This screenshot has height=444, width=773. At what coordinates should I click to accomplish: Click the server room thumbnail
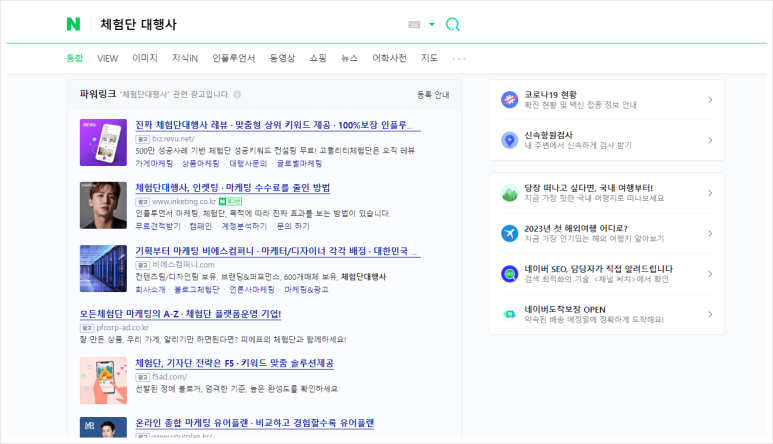[103, 269]
